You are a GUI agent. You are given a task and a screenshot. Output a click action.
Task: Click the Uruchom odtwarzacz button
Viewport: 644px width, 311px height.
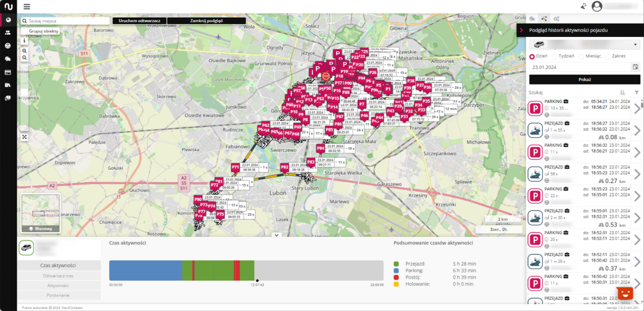[x=139, y=21]
